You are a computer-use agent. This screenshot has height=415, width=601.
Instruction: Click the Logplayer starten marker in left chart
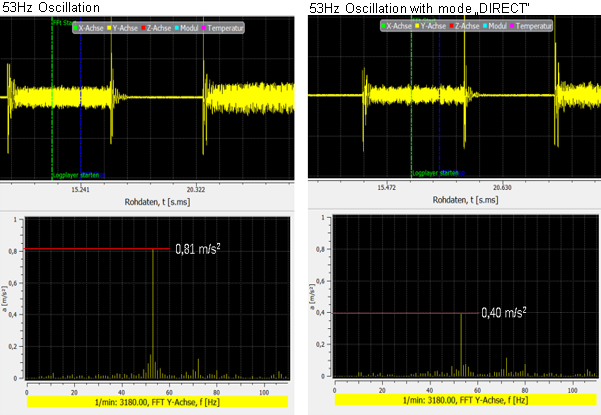pos(79,175)
